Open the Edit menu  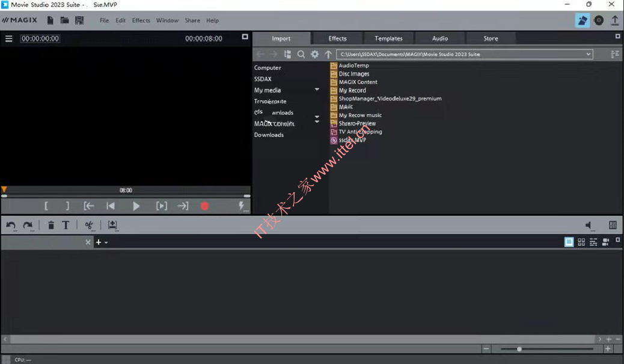pos(121,20)
